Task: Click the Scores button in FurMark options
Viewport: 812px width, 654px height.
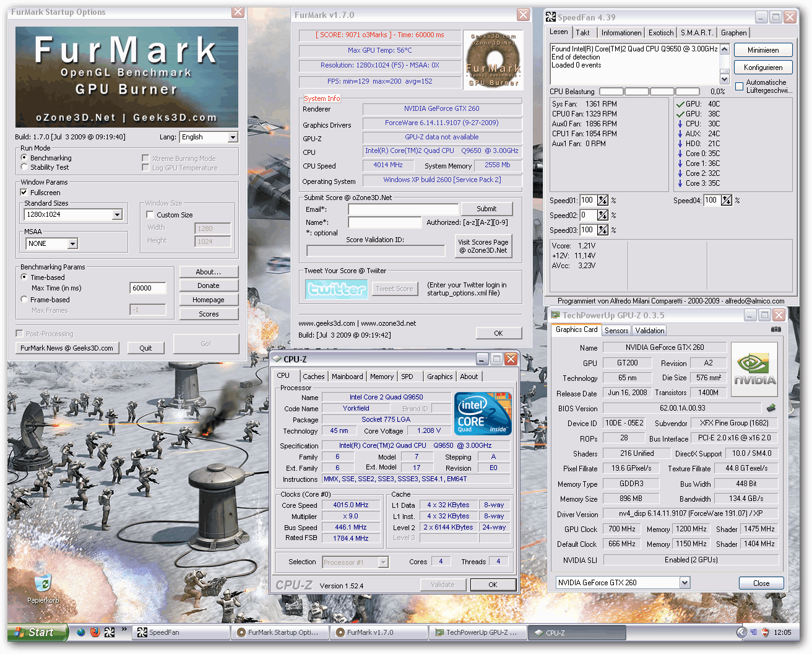Action: [x=209, y=314]
